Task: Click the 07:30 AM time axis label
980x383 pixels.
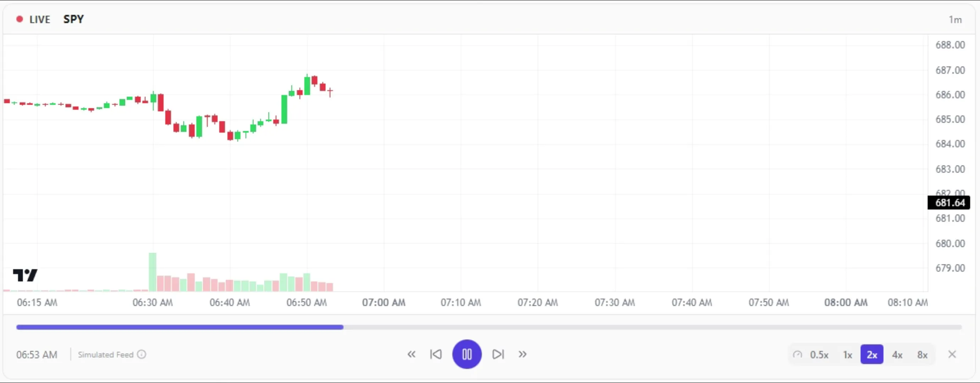Action: (615, 303)
